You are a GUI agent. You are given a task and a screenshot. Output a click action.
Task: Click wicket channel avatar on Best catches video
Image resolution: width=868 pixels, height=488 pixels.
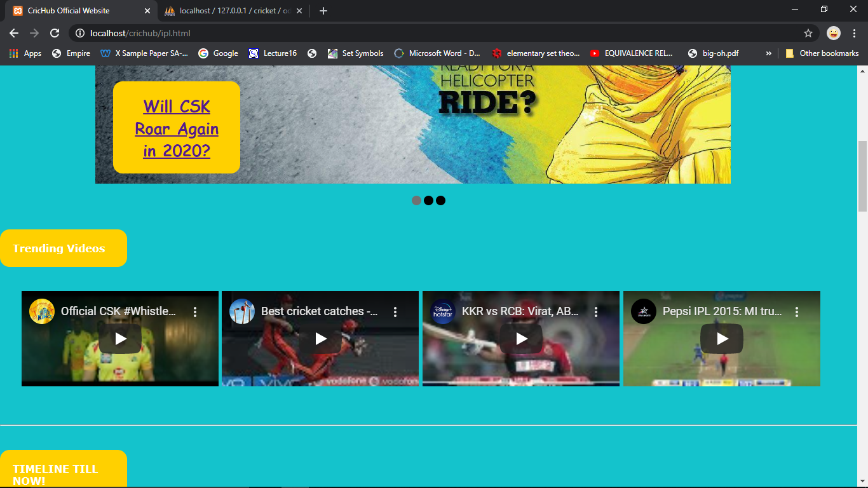click(242, 311)
